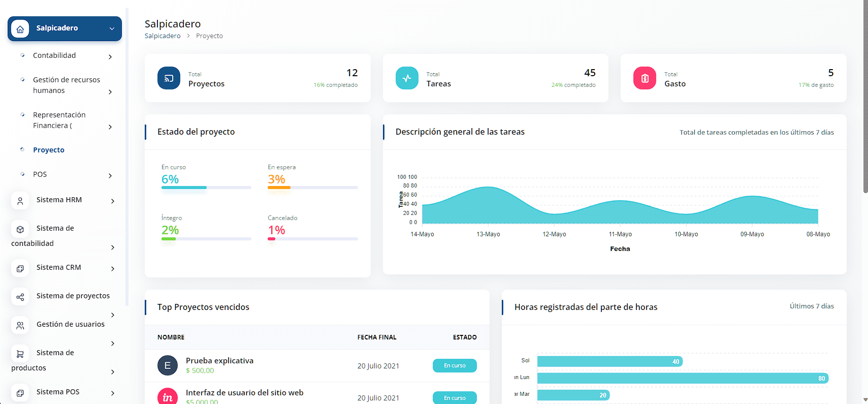
Task: Click the Total Proyectos cast icon
Action: (x=169, y=78)
